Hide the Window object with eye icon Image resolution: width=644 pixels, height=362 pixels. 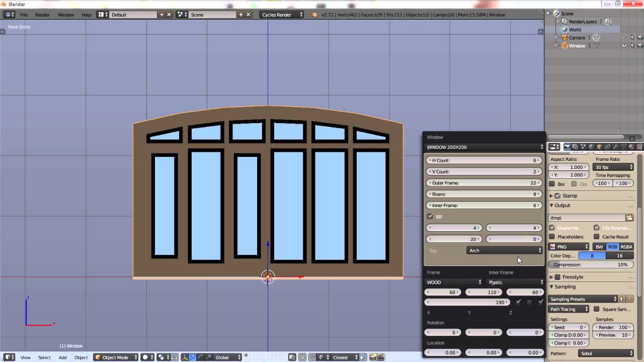[x=624, y=46]
